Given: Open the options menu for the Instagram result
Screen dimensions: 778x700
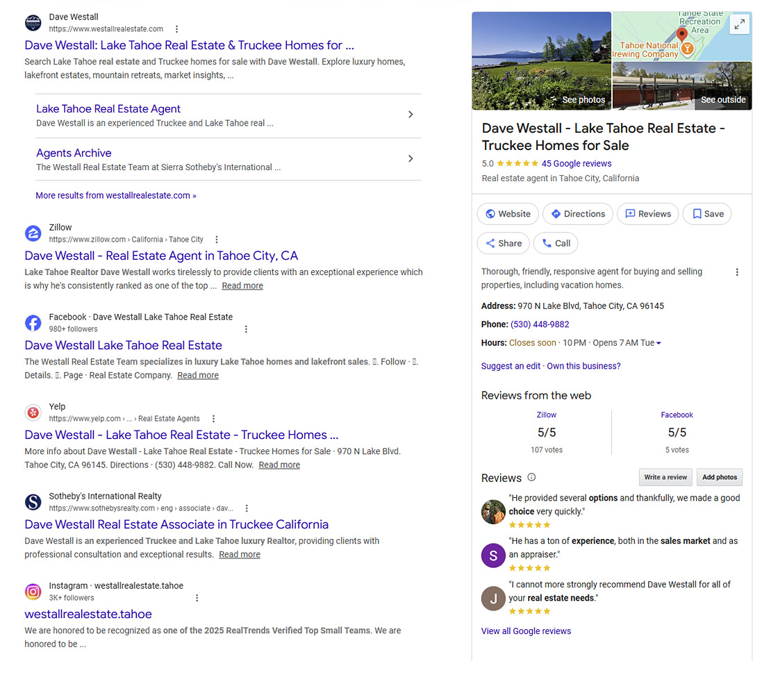Looking at the screenshot, I should (197, 599).
